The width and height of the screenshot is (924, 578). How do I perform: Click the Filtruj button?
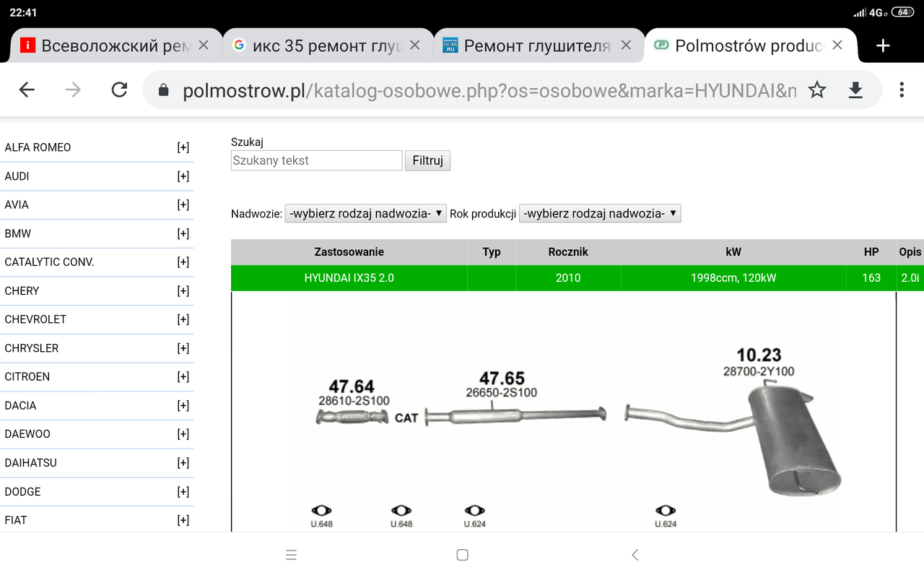coord(427,160)
